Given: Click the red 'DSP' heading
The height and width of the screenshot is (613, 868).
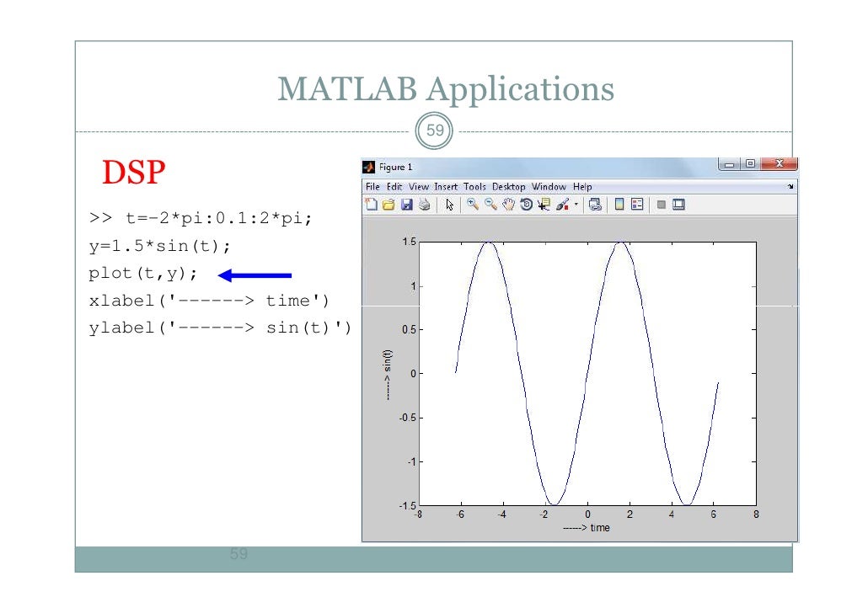Looking at the screenshot, I should coord(133,172).
